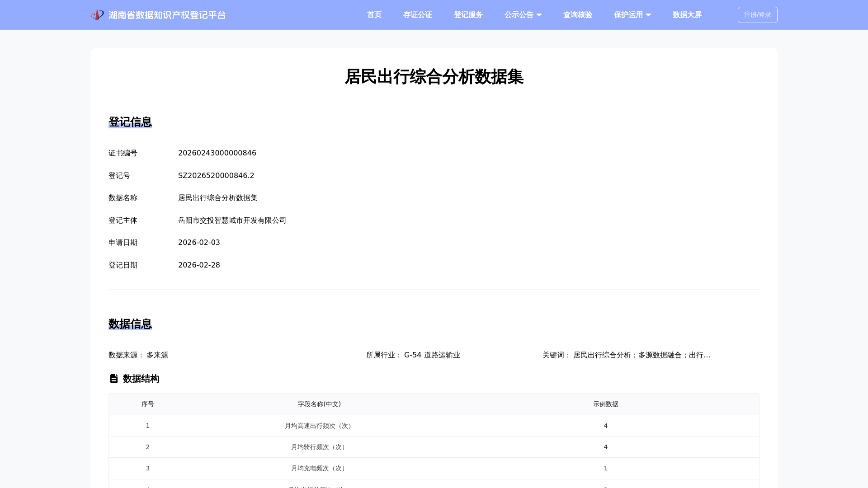The image size is (868, 488).
Task: Click sample value in 月均充电频次 row
Action: (606, 468)
